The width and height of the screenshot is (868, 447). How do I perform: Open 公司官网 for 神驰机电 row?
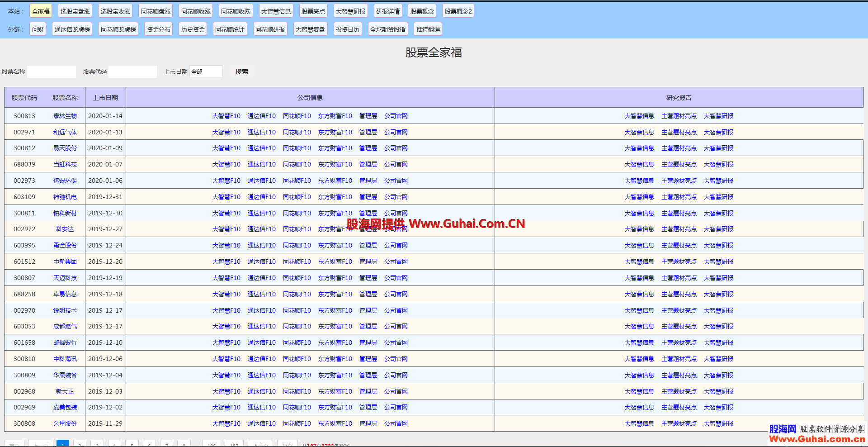tap(396, 197)
